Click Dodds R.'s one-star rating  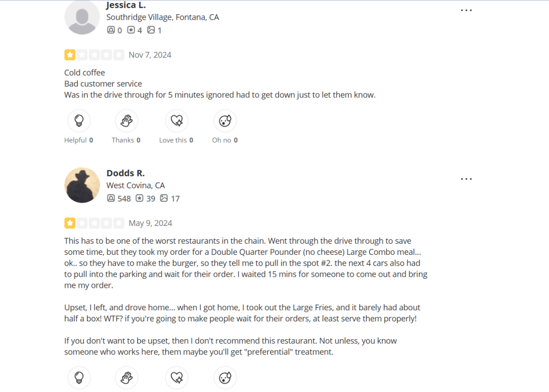[x=94, y=223]
